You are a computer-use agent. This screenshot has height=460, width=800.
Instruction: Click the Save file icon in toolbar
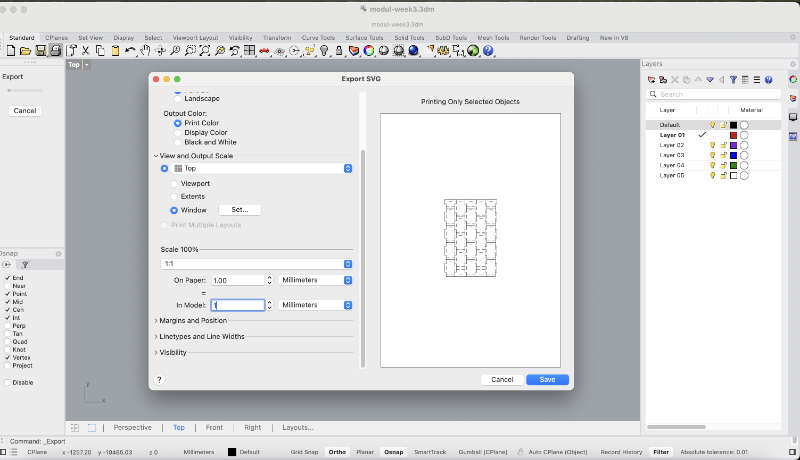click(41, 50)
